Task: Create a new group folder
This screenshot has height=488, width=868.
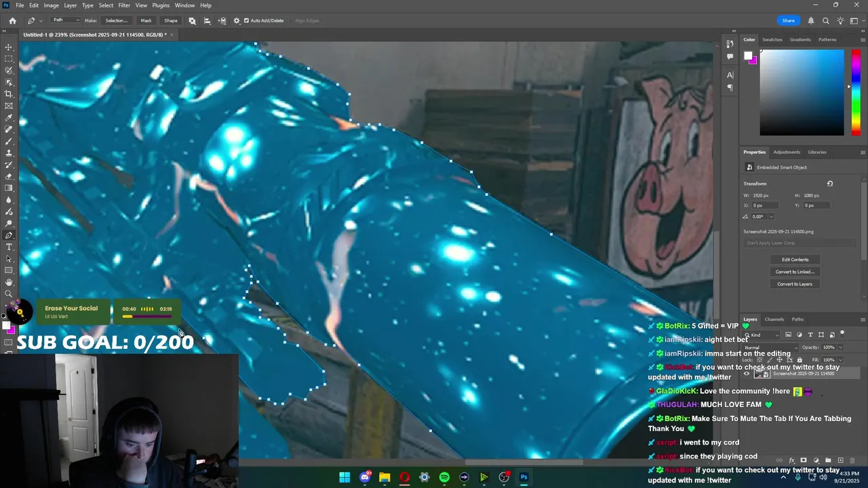Action: [828, 460]
